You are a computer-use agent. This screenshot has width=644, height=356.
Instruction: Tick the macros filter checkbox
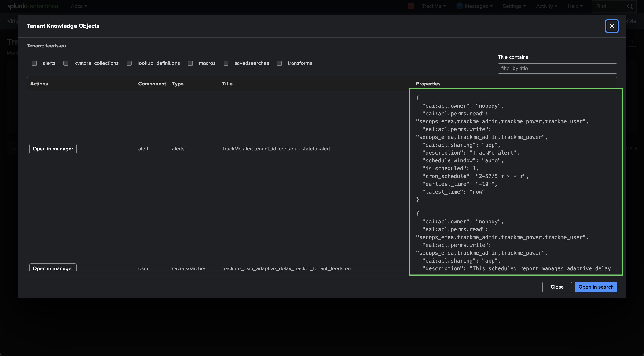pos(190,63)
